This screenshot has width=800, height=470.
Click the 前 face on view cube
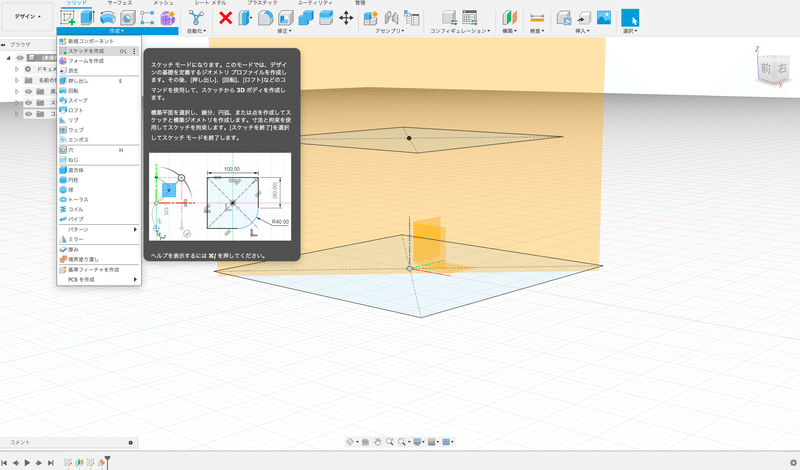(x=766, y=68)
